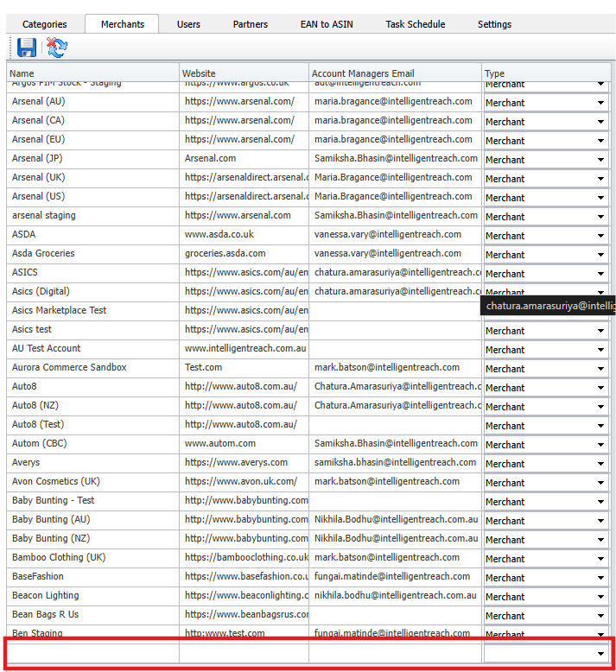The height and width of the screenshot is (672, 616).
Task: Select 'Bean Bags R Us' name cell
Action: 92,615
